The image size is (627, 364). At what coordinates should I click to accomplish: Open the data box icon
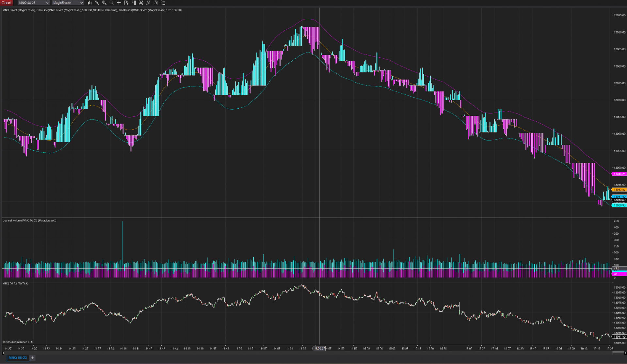coord(126,3)
